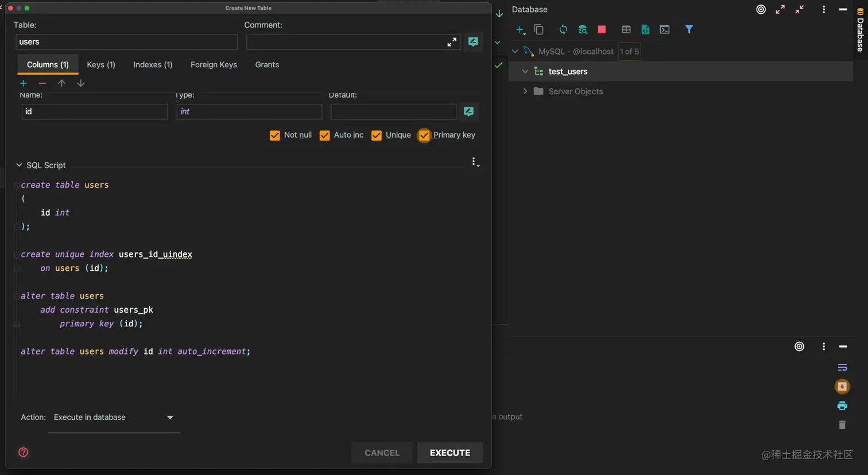Open SQL Script options menu
The height and width of the screenshot is (475, 868).
click(474, 162)
